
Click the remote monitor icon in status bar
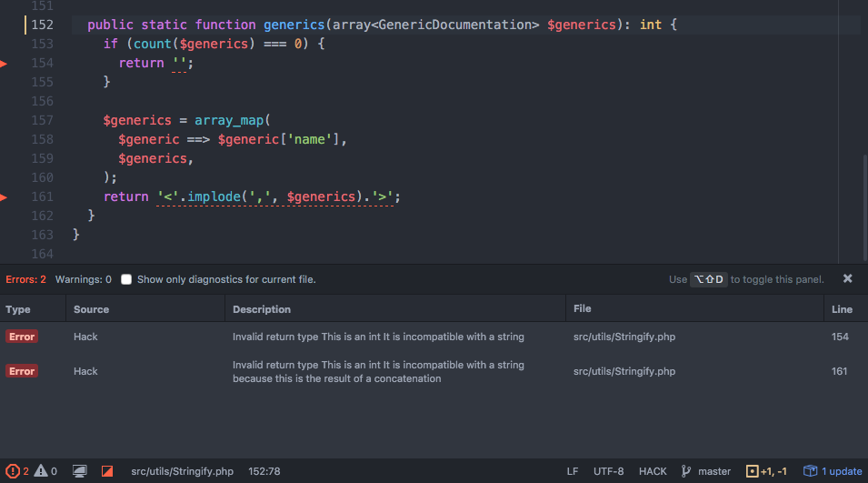[80, 471]
